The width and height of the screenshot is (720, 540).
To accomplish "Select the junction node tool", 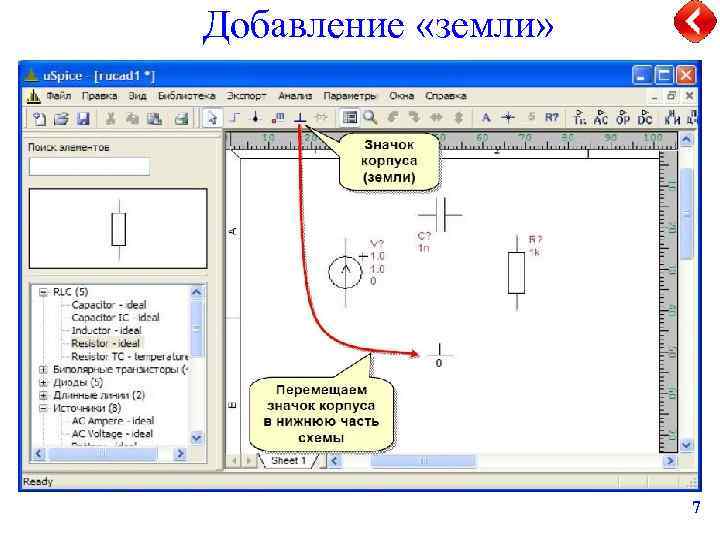I will [256, 118].
